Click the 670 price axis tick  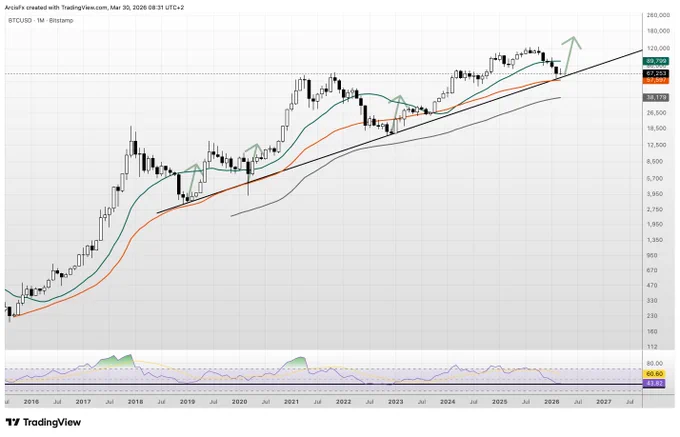(652, 270)
